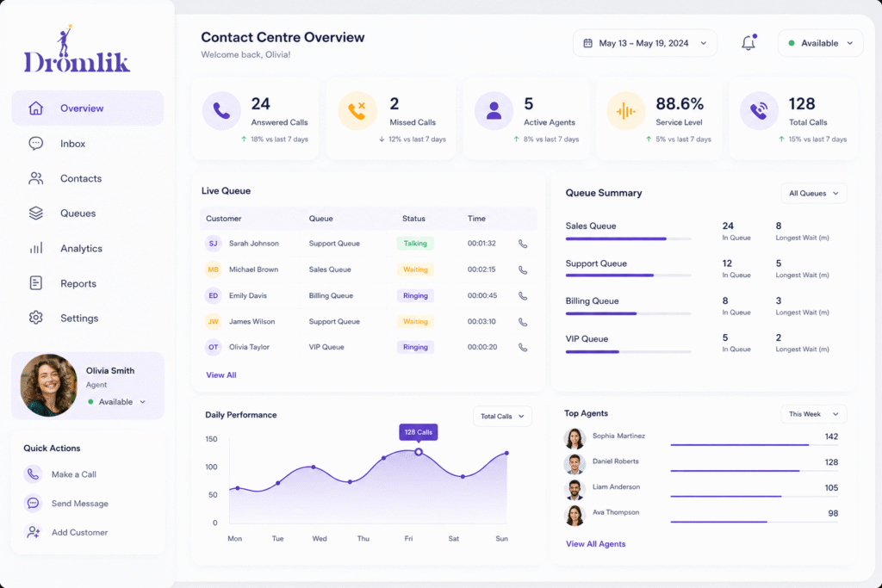Change Available status in top bar

click(820, 43)
